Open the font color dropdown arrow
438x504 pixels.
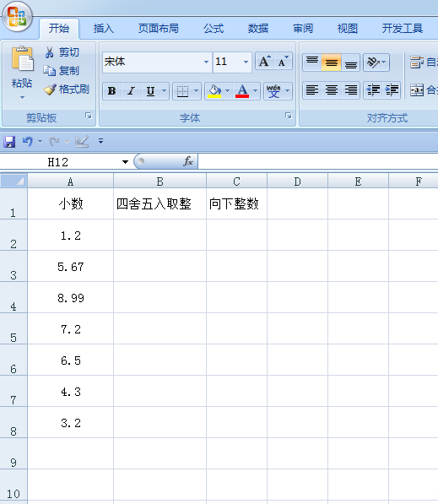click(x=255, y=91)
